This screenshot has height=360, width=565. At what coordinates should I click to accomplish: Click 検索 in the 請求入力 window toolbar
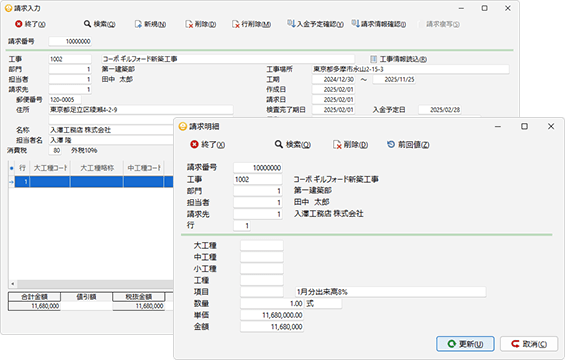pos(99,24)
